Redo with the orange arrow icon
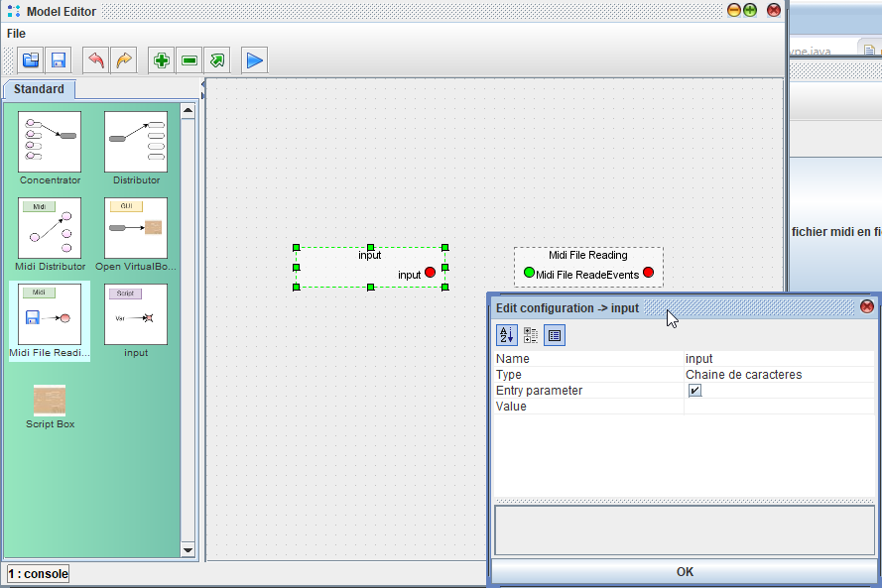Viewport: 882px width, 588px height. [x=124, y=60]
